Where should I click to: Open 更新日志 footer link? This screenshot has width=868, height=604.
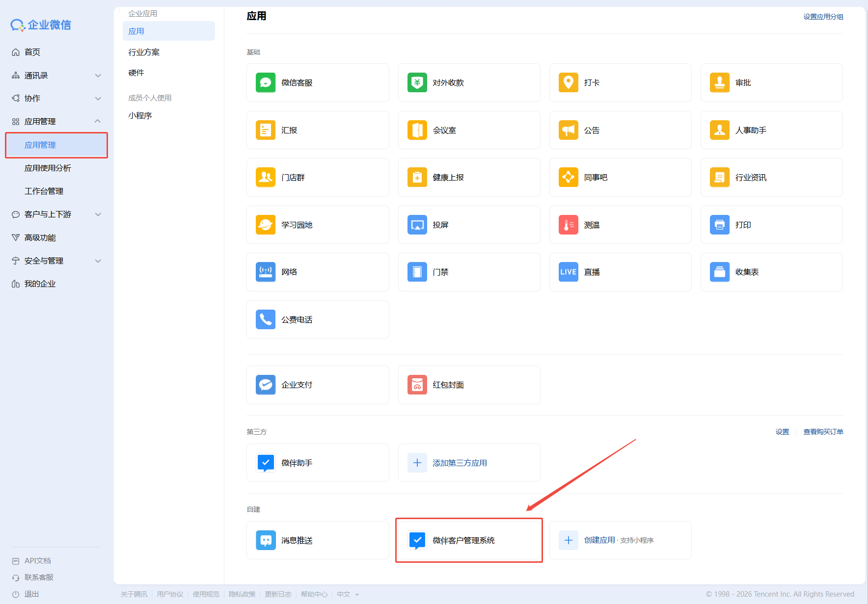coord(278,594)
